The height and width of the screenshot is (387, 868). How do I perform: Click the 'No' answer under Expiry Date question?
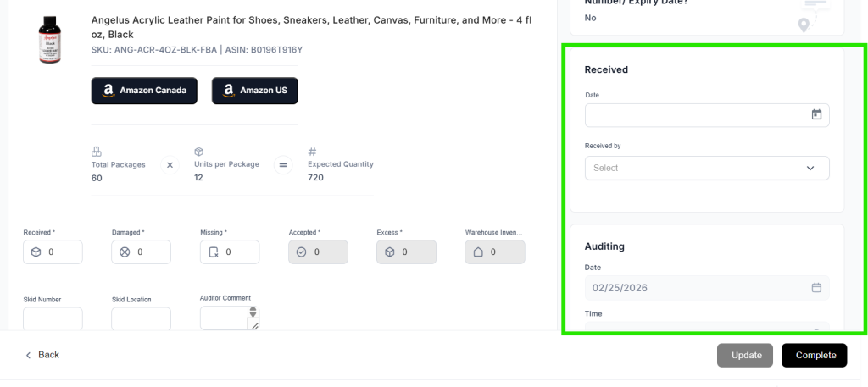pos(590,19)
